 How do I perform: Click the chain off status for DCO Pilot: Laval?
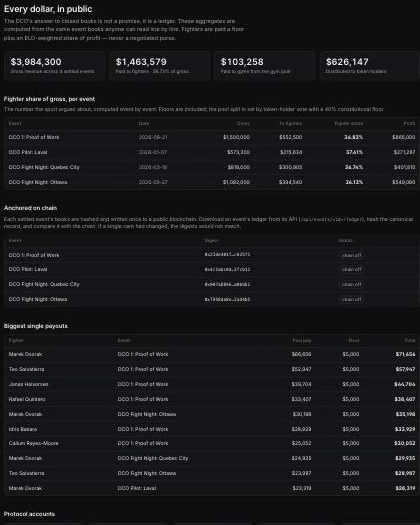point(351,269)
